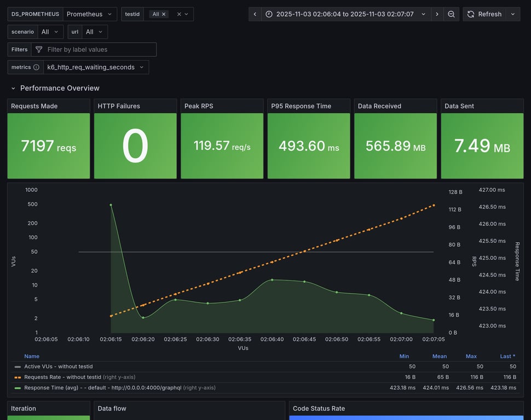The width and height of the screenshot is (531, 420).
Task: Click the metrics info circle icon
Action: pos(36,67)
